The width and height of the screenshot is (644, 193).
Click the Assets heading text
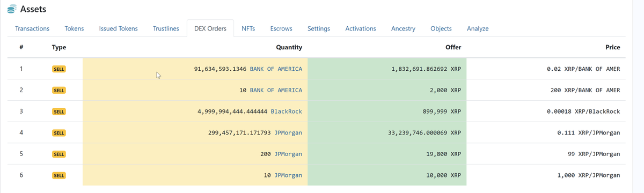(33, 9)
